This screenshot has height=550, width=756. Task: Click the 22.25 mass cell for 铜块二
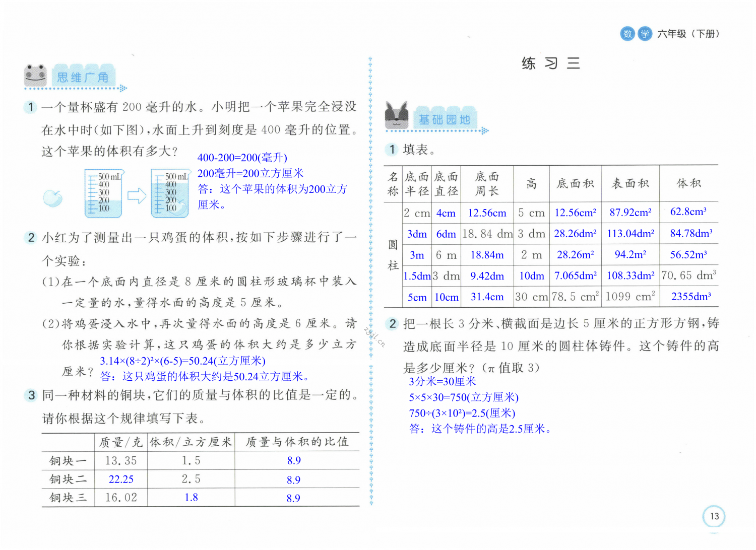[121, 479]
